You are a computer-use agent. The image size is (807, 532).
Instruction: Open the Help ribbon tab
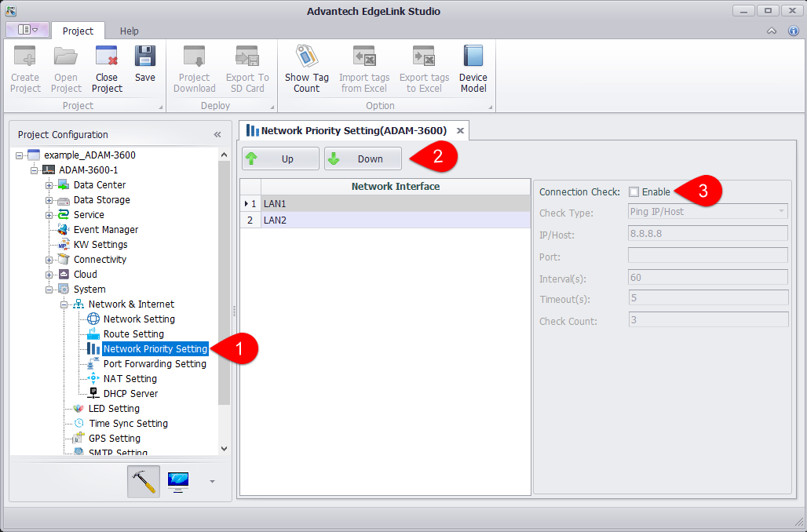129,31
